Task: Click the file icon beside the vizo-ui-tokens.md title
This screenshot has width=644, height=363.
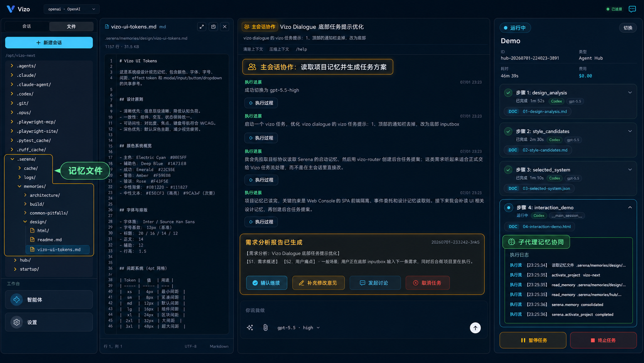Action: point(107,27)
